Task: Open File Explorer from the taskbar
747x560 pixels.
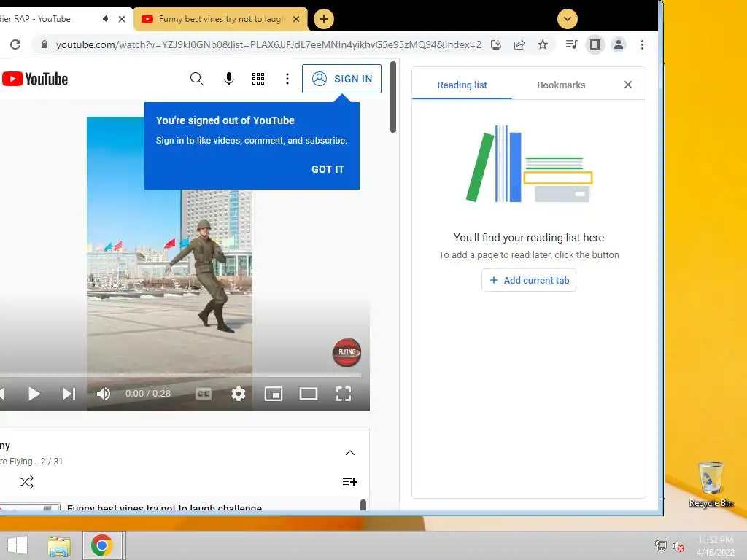Action: [59, 545]
